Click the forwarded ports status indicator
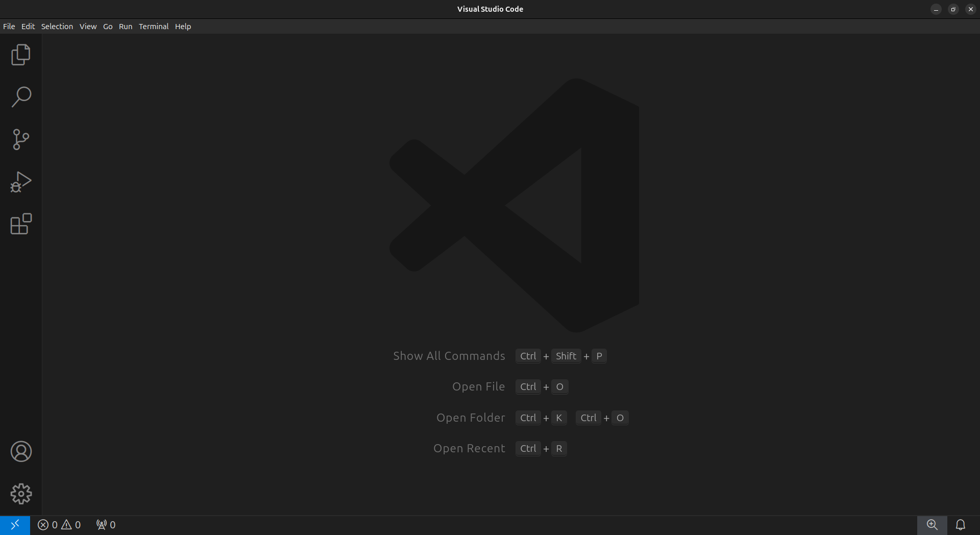The height and width of the screenshot is (535, 980). point(106,525)
